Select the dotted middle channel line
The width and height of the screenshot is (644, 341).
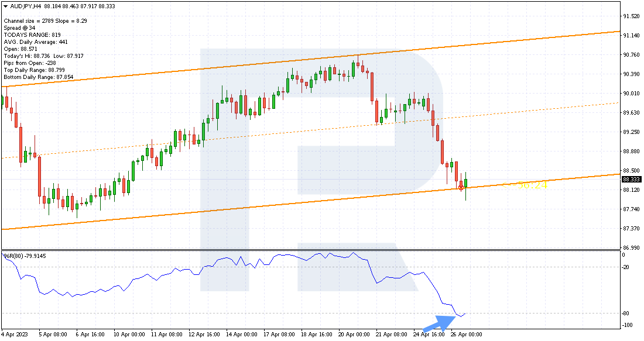(x=312, y=130)
